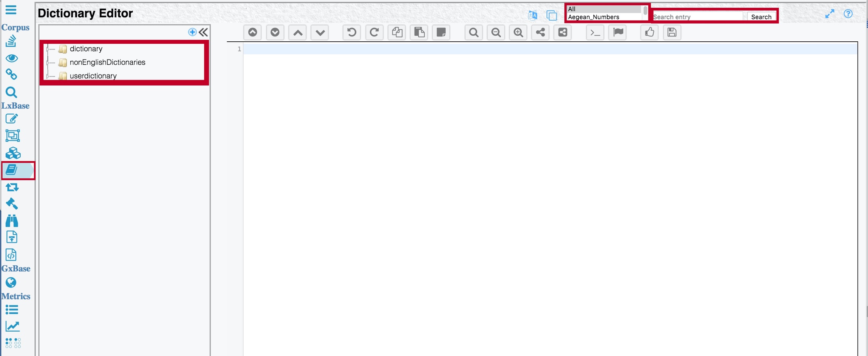Click the Search button
868x356 pixels.
click(x=761, y=17)
